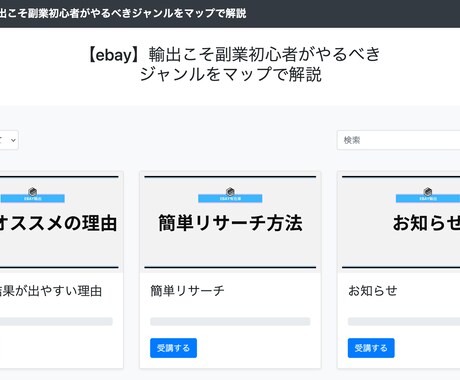Click the progress bar in 簡単リサーチ card

(230, 321)
